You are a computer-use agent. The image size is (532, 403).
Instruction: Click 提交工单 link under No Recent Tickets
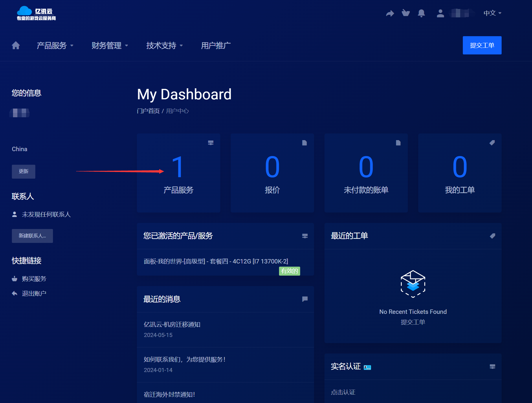413,322
